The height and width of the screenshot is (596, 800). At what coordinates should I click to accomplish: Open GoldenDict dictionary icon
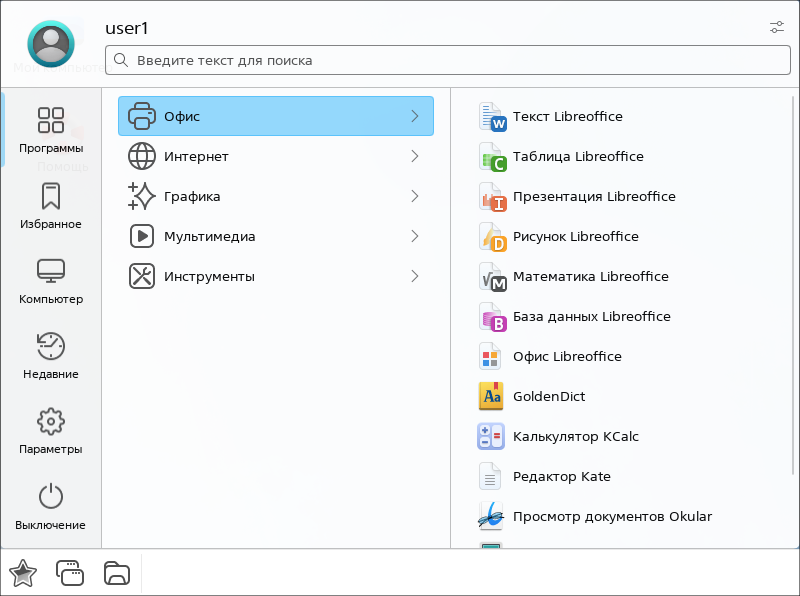tap(492, 397)
